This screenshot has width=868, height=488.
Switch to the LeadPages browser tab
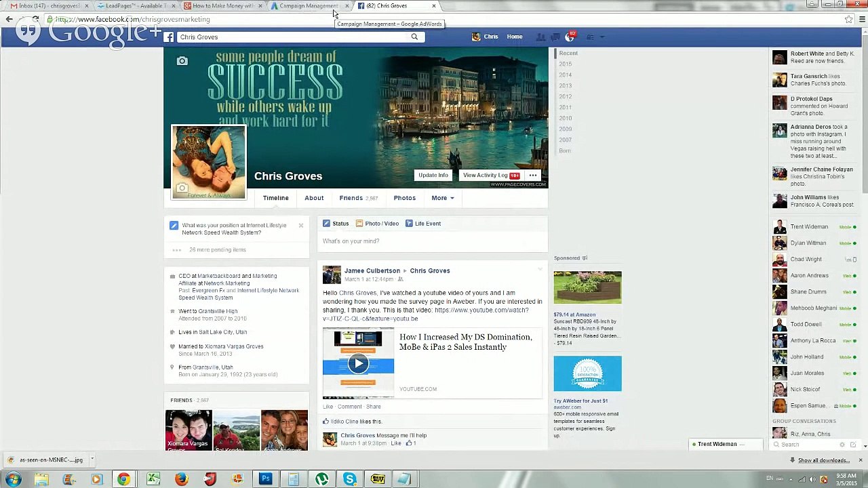click(x=136, y=6)
